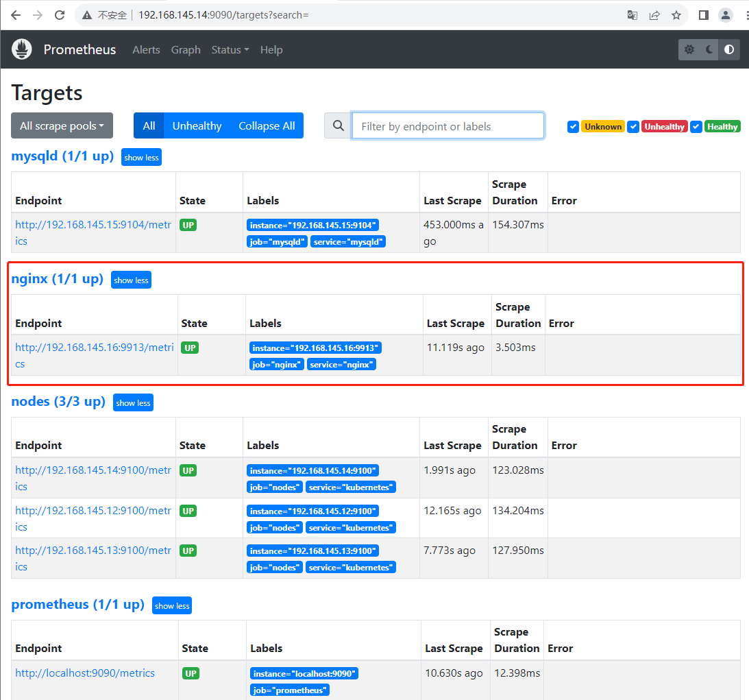Open the browser profile avatar
The image size is (749, 700).
725,15
